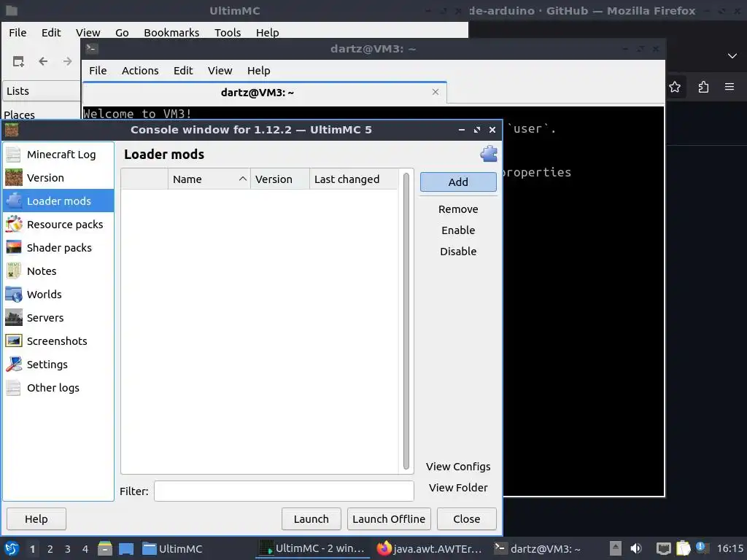The width and height of the screenshot is (747, 560).
Task: Open the start menu in the taskbar
Action: tap(12, 548)
